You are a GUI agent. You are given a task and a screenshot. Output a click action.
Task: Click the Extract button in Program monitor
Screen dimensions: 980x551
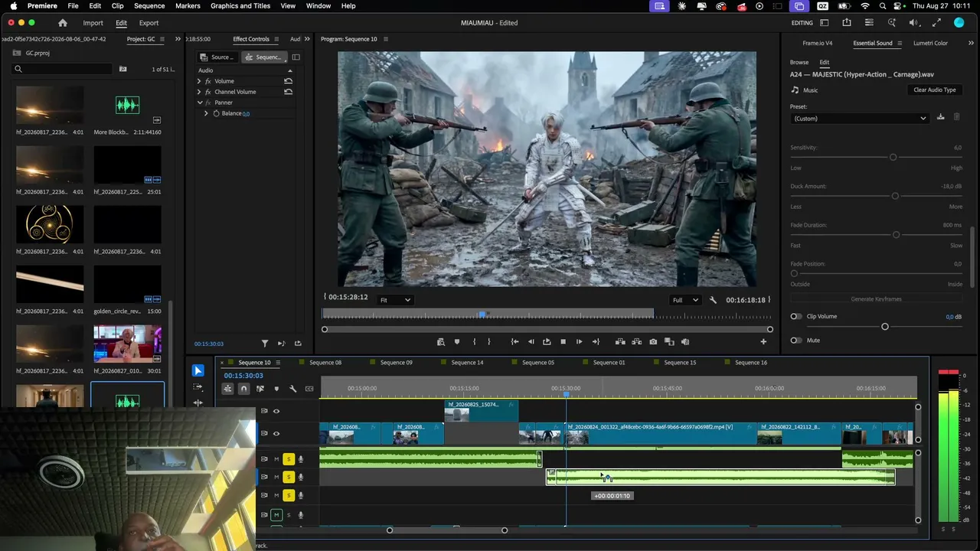click(x=636, y=342)
